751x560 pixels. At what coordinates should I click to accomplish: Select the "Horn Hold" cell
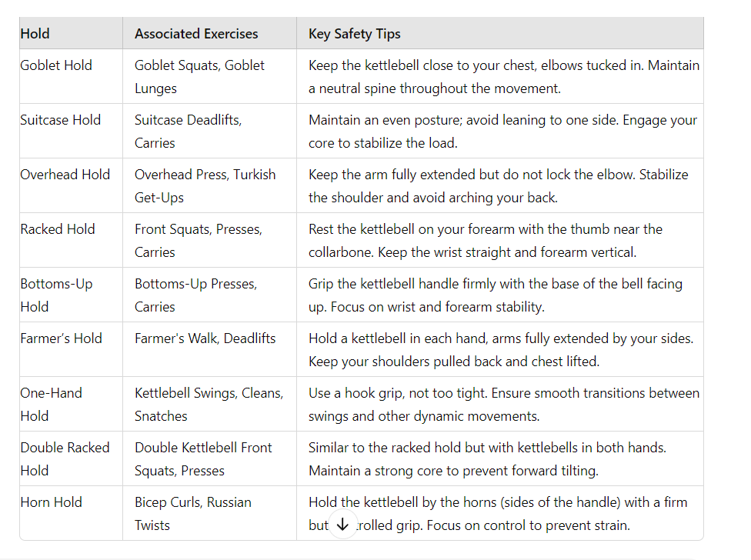click(x=51, y=502)
